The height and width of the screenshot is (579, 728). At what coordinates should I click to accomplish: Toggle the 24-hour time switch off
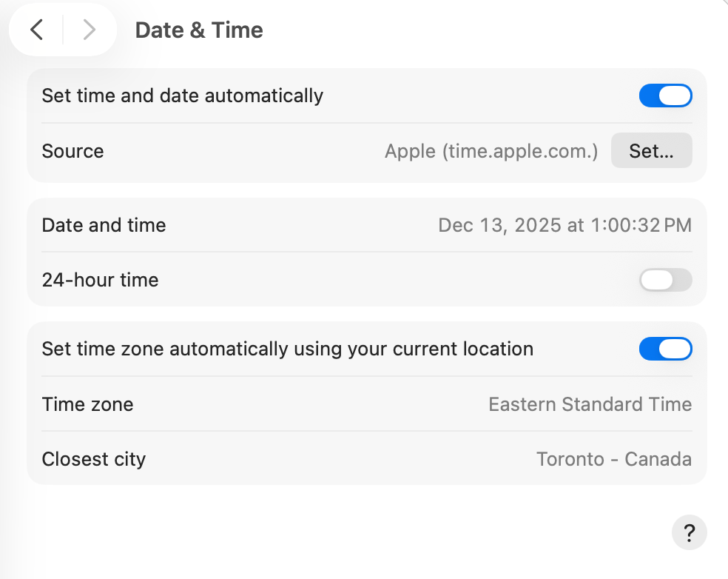click(665, 280)
